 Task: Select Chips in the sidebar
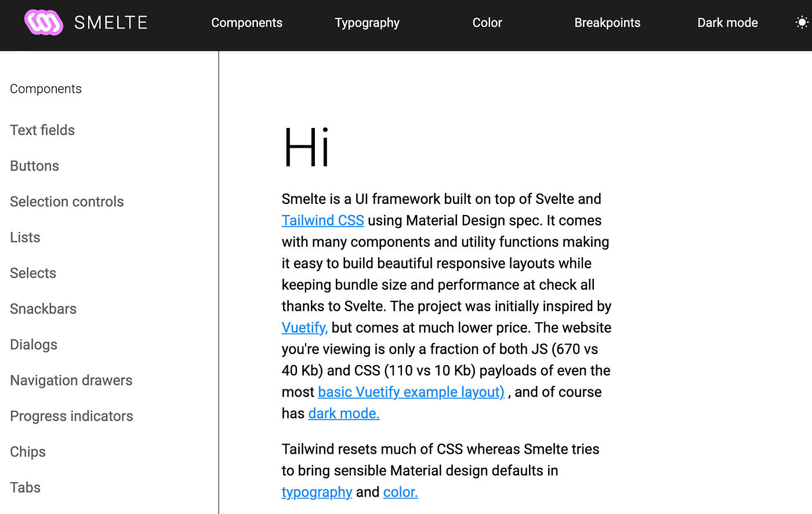[27, 451]
